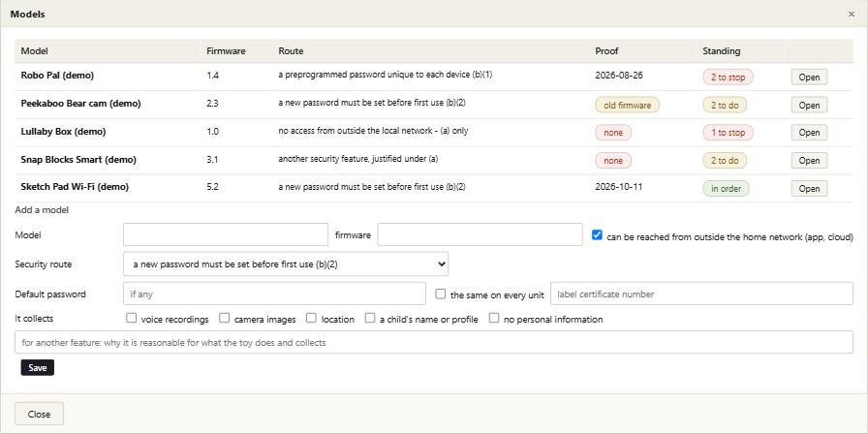868x434 pixels.
Task: Open the Snap Blocks Smart (demo) model
Action: click(809, 160)
